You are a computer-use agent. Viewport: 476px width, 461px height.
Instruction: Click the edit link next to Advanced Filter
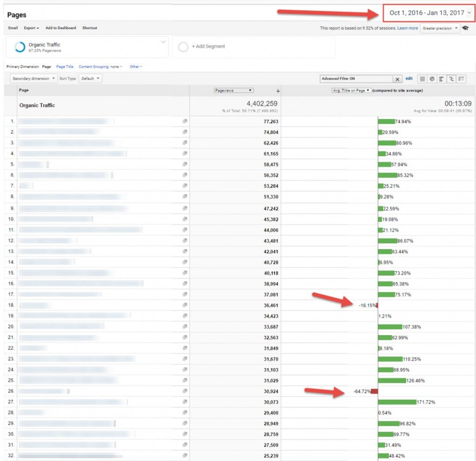pyautogui.click(x=409, y=79)
